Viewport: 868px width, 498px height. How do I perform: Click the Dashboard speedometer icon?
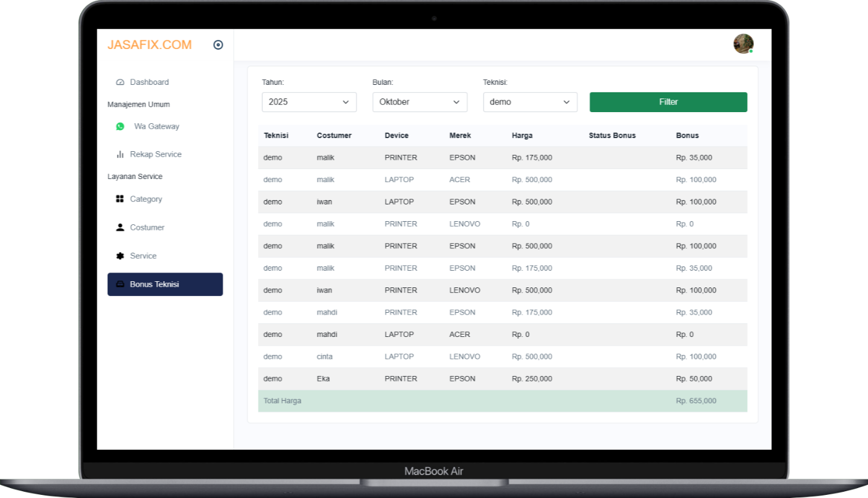pos(120,82)
